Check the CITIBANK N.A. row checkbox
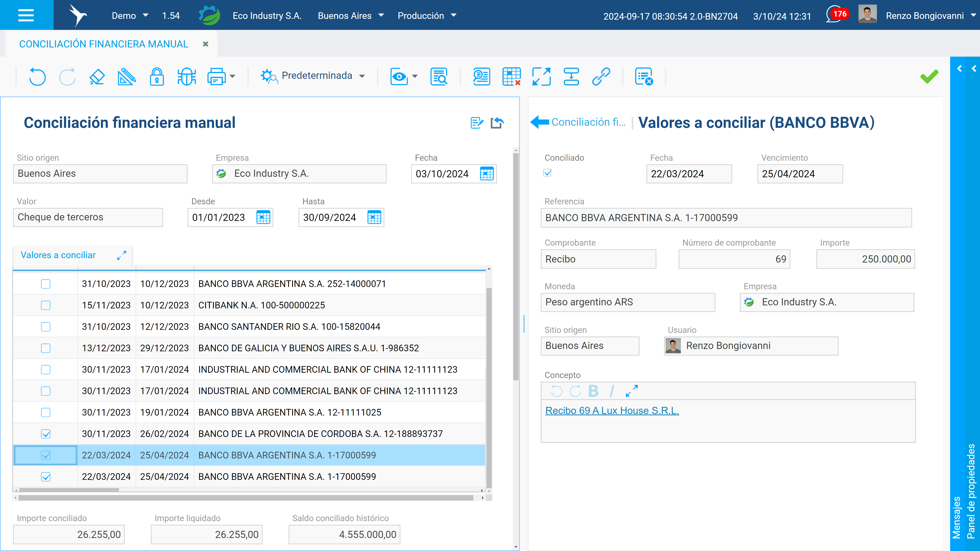 pyautogui.click(x=46, y=305)
